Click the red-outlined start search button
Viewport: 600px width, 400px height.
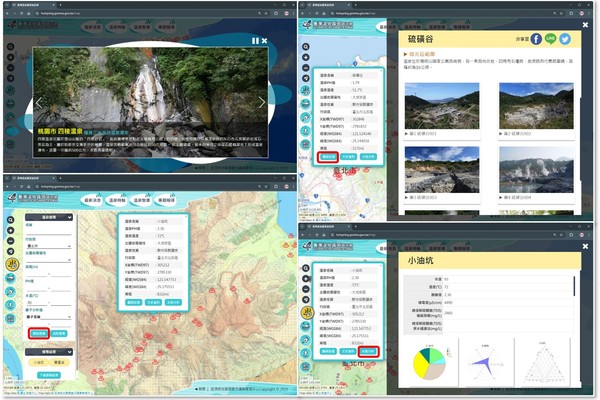tap(39, 333)
